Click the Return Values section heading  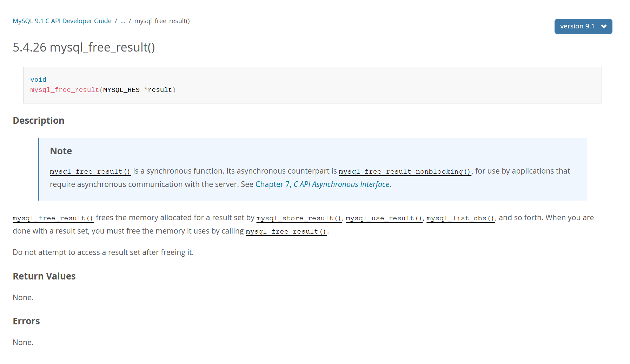pyautogui.click(x=44, y=276)
